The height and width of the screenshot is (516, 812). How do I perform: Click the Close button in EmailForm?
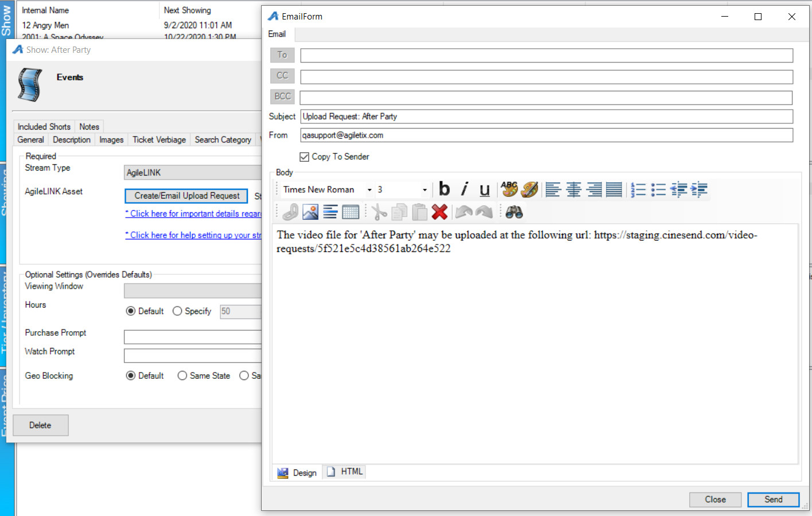(715, 500)
